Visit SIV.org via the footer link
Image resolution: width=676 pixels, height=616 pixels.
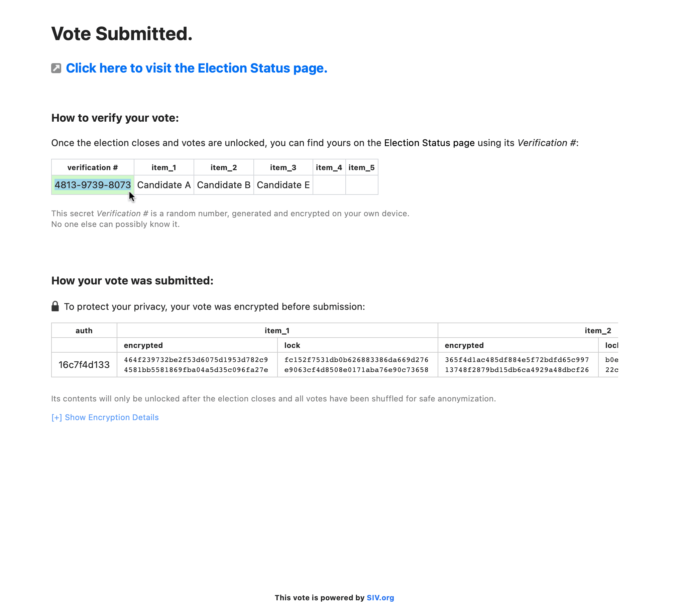380,598
